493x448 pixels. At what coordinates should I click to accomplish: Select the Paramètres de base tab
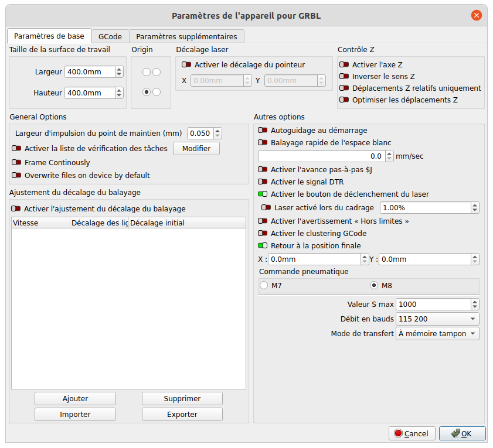(49, 36)
